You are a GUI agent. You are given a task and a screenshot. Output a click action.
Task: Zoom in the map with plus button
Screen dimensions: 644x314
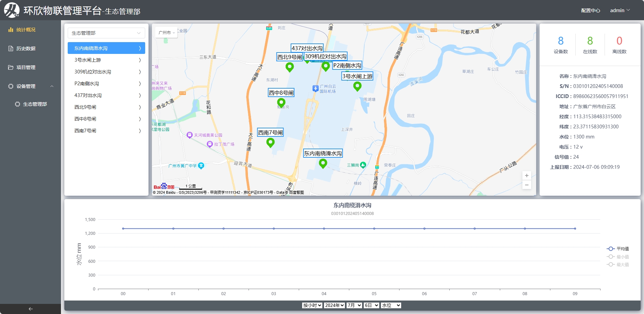(x=527, y=176)
